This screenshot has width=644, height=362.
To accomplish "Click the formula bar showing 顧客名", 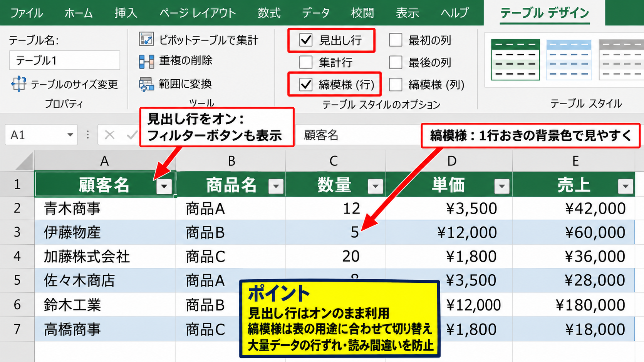I will click(358, 135).
